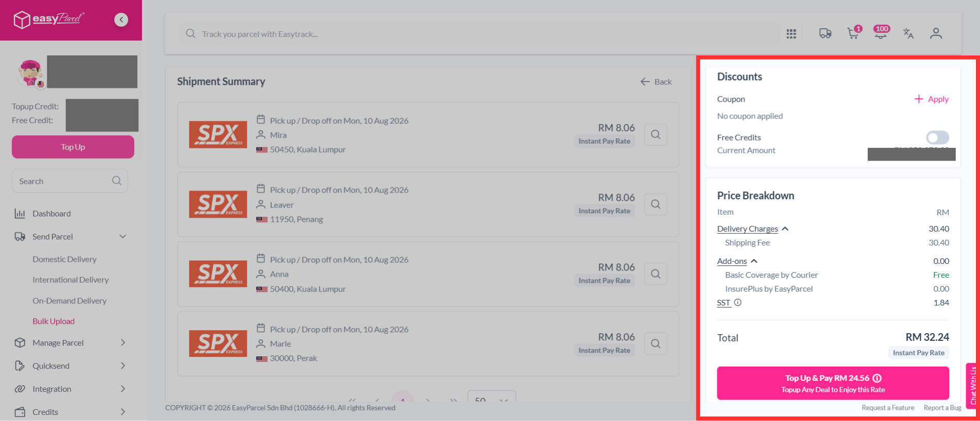
Task: Open the shopping cart icon
Action: pyautogui.click(x=853, y=33)
